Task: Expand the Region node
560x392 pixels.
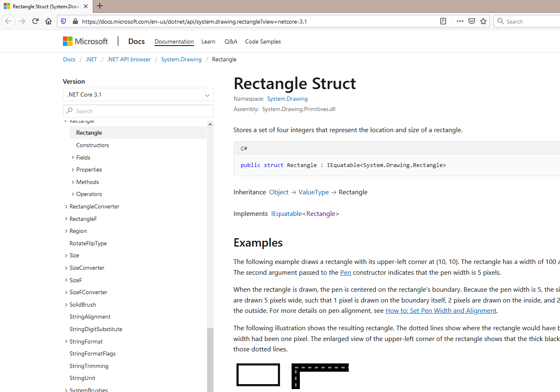Action: pos(66,231)
